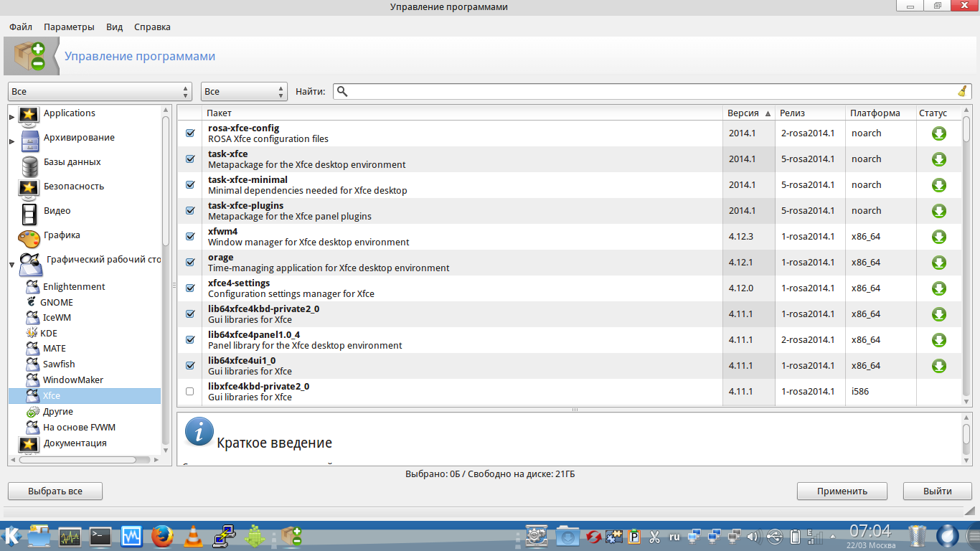Sort the list by the Статус column header
The image size is (980, 551).
tap(938, 113)
